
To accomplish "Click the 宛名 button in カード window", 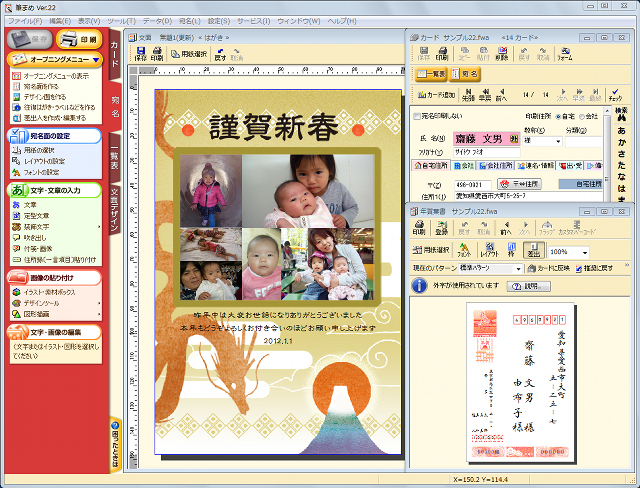I will coord(465,74).
